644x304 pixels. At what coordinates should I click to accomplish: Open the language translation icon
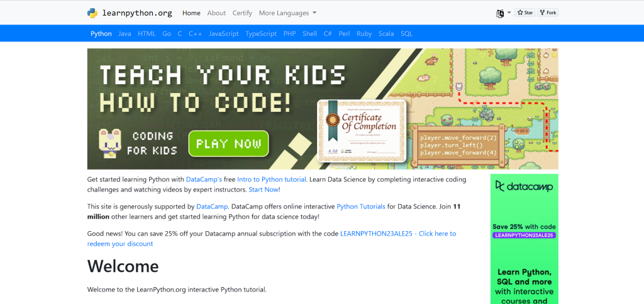click(500, 13)
